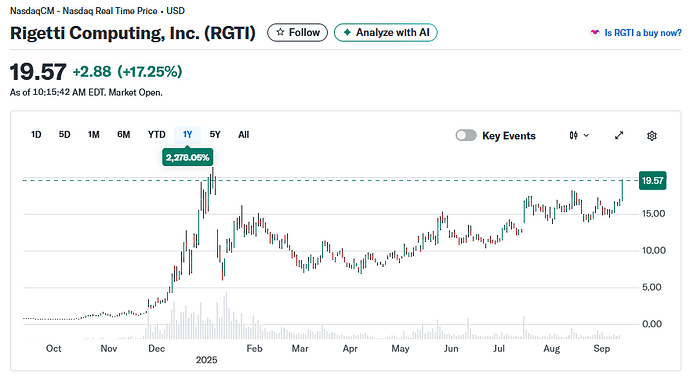The height and width of the screenshot is (376, 690).
Task: Click the 19.57 current price label on axis
Action: (652, 181)
